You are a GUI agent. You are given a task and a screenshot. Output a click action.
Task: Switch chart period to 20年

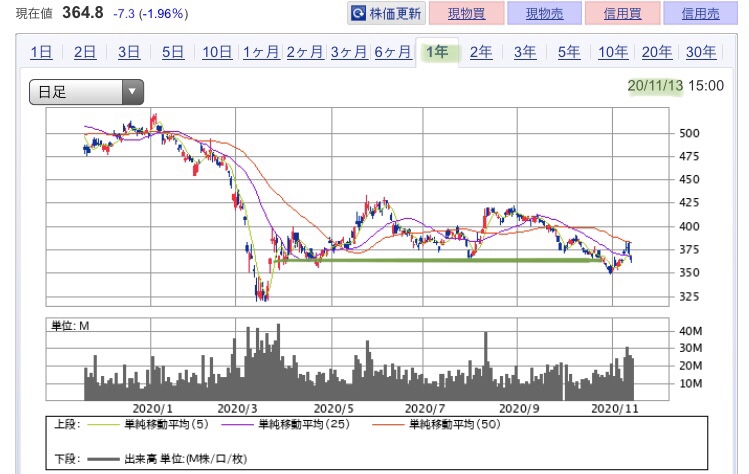[657, 52]
